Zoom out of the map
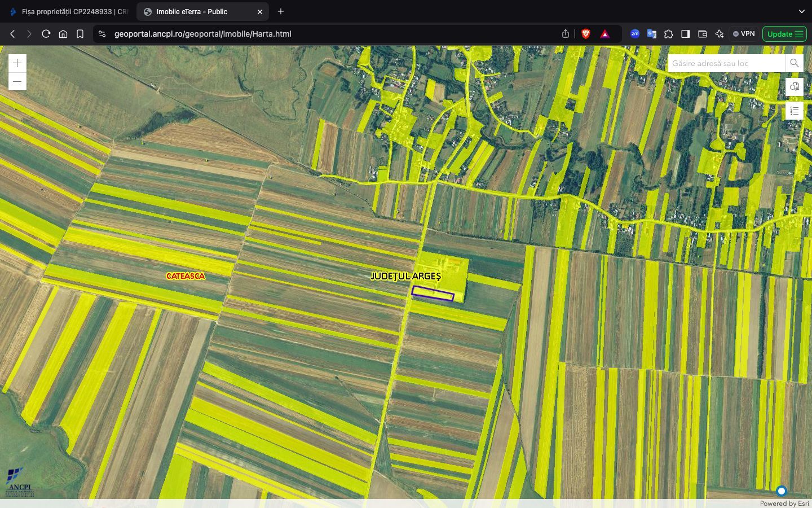 (x=17, y=82)
